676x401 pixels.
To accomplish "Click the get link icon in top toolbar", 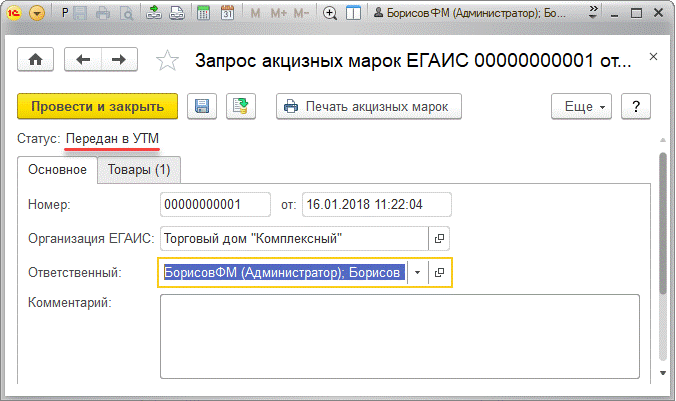I will (x=177, y=13).
